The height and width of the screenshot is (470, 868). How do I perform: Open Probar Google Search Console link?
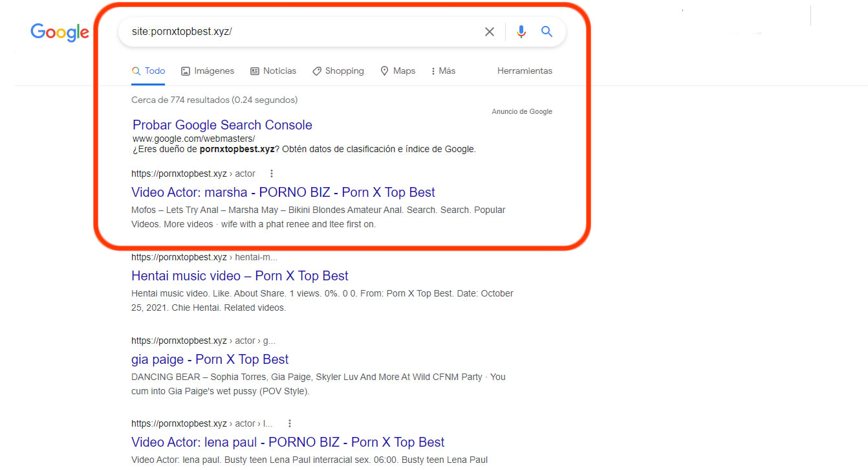[x=222, y=125]
